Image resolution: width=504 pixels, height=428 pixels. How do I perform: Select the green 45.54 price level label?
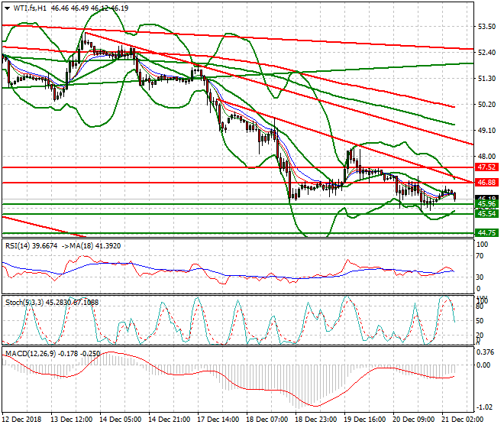(486, 214)
